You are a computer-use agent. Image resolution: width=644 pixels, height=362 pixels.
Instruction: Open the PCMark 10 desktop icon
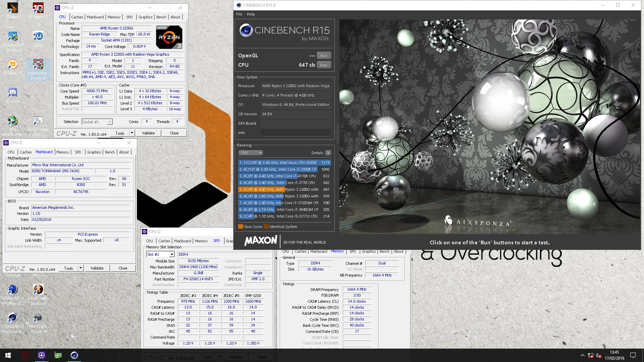pos(38,10)
